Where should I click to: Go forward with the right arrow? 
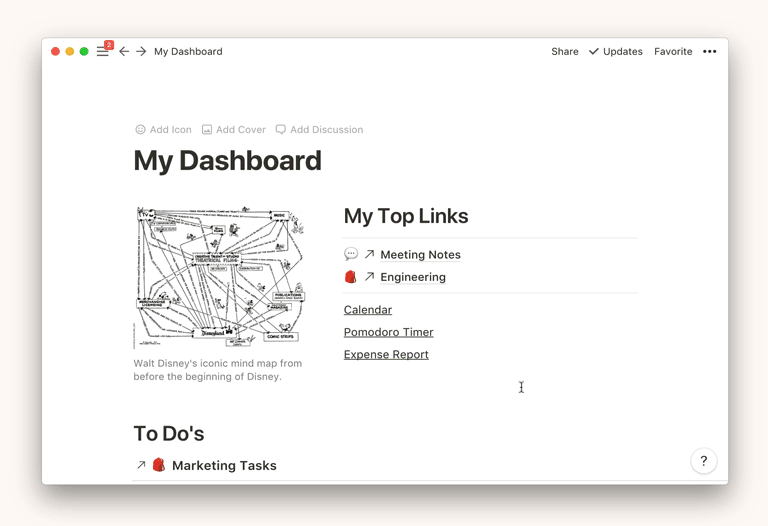click(141, 51)
